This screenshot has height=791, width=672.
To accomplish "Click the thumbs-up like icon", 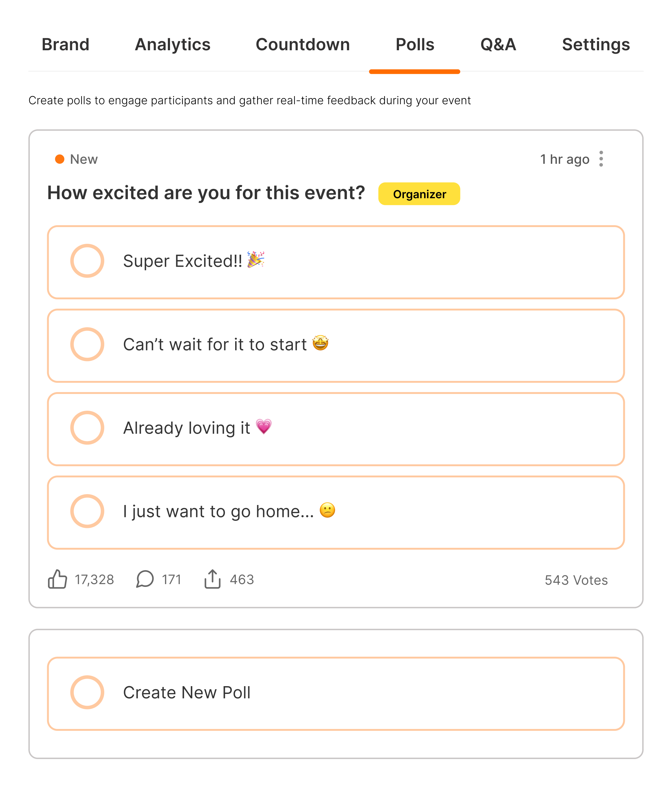I will point(57,579).
